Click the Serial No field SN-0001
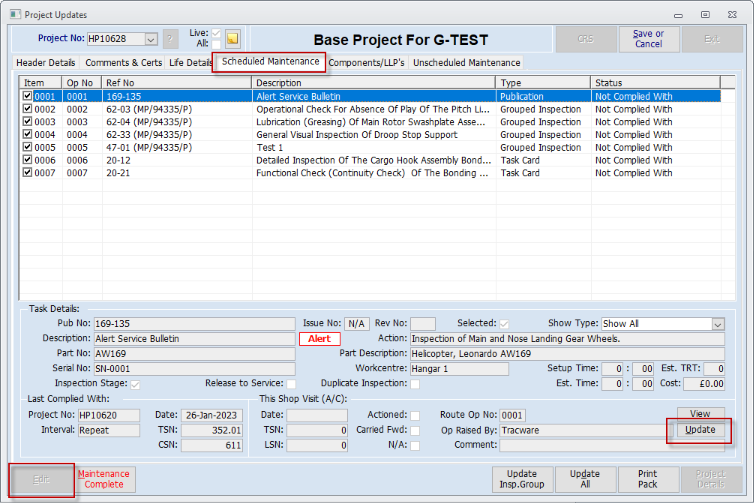 coord(194,369)
